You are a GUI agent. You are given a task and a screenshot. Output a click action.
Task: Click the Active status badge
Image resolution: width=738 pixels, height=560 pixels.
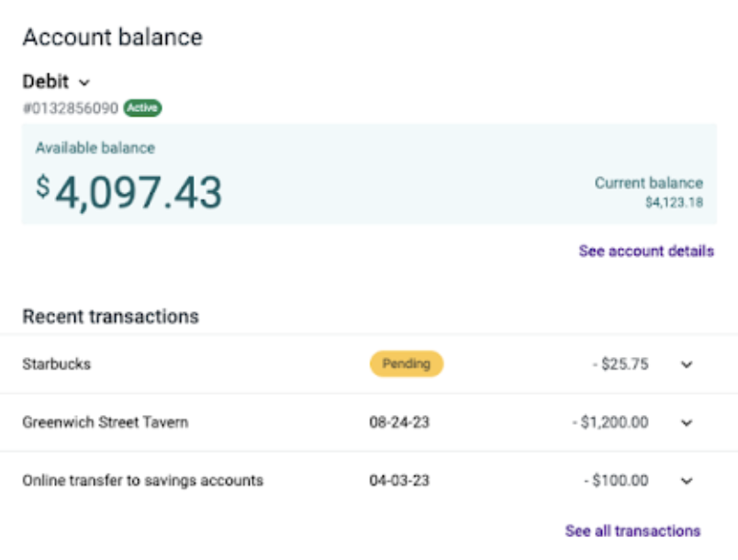click(142, 106)
